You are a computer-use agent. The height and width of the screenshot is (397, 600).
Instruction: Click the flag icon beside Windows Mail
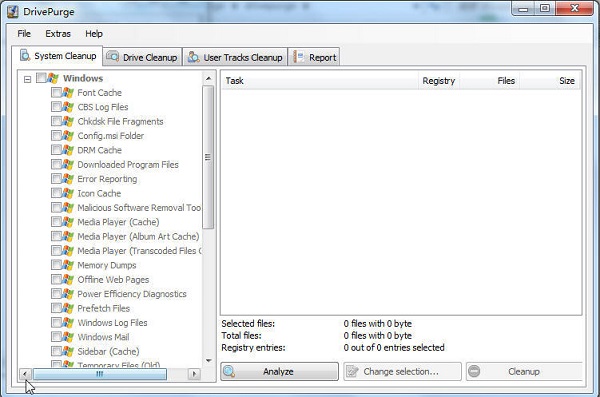[68, 337]
